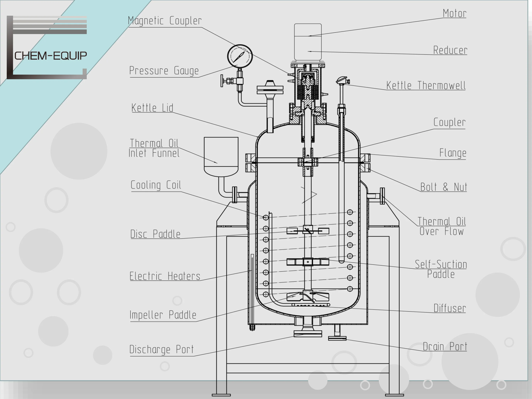The image size is (532, 399).
Task: Select the "Drain Port" label
Action: (445, 347)
